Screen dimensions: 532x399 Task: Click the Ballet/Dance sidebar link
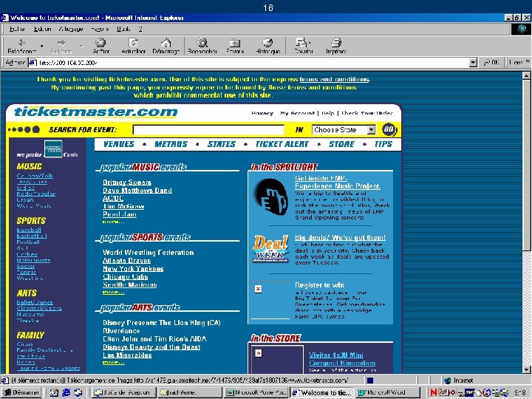pyautogui.click(x=35, y=302)
